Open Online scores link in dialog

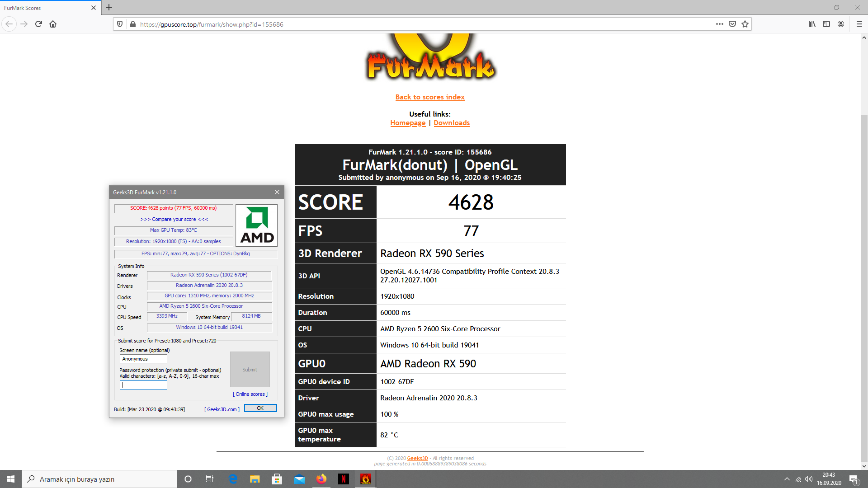250,394
